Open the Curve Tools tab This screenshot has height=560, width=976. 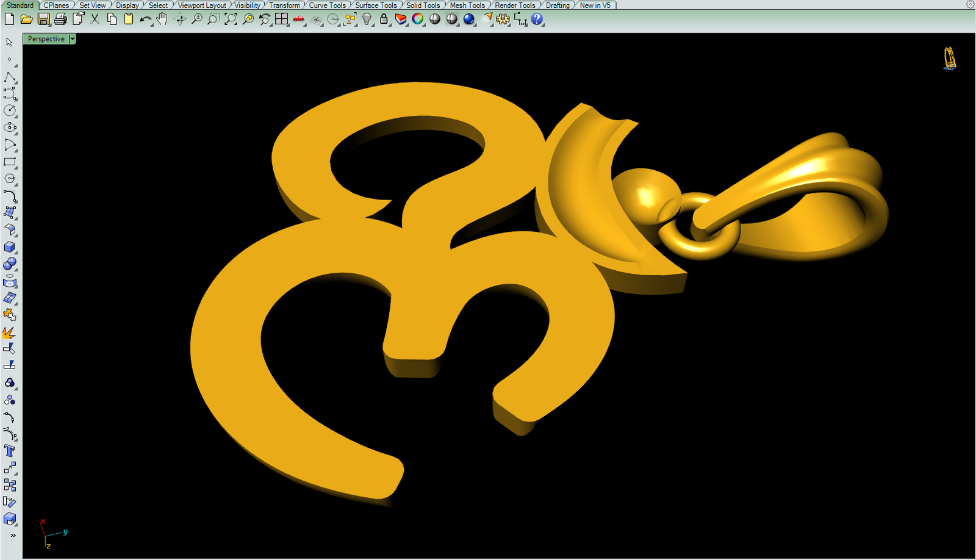coord(327,5)
